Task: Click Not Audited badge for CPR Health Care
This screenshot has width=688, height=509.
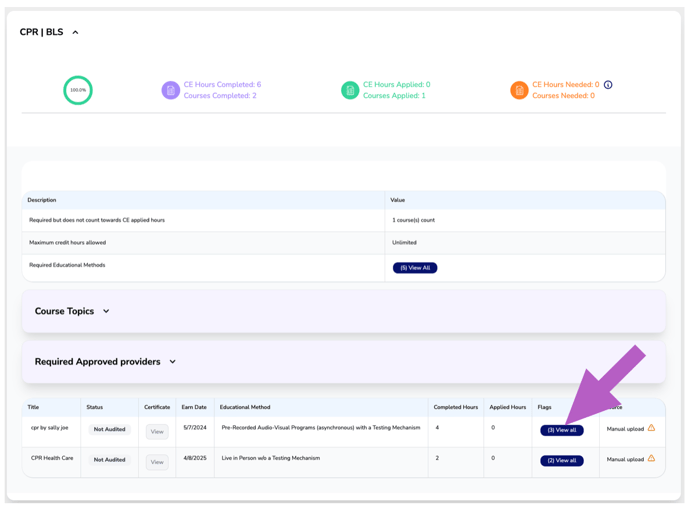Action: coord(110,459)
